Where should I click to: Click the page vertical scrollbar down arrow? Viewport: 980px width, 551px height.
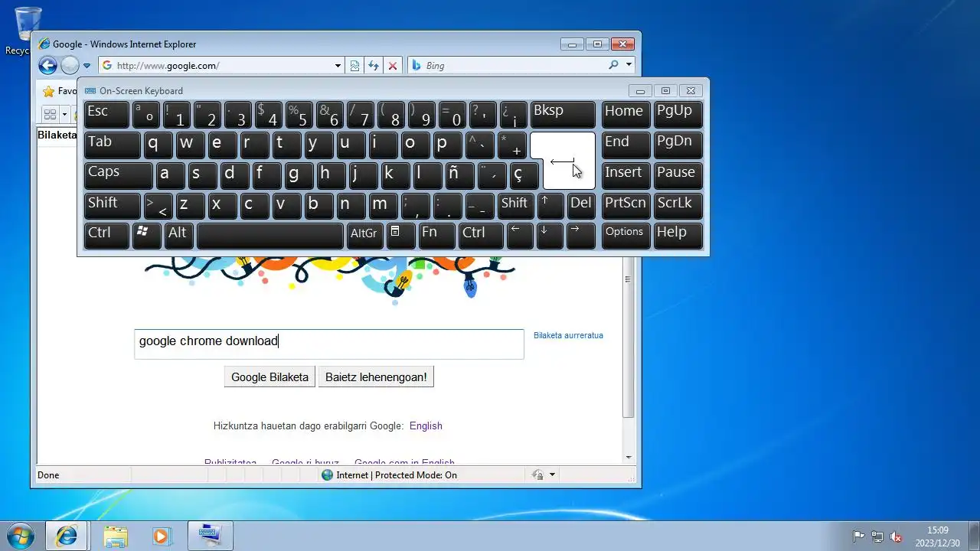click(629, 457)
